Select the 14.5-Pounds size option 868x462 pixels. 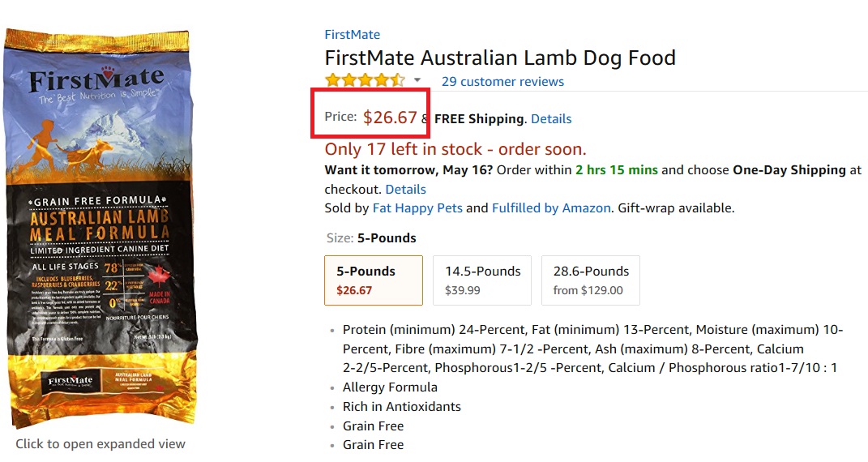482,280
